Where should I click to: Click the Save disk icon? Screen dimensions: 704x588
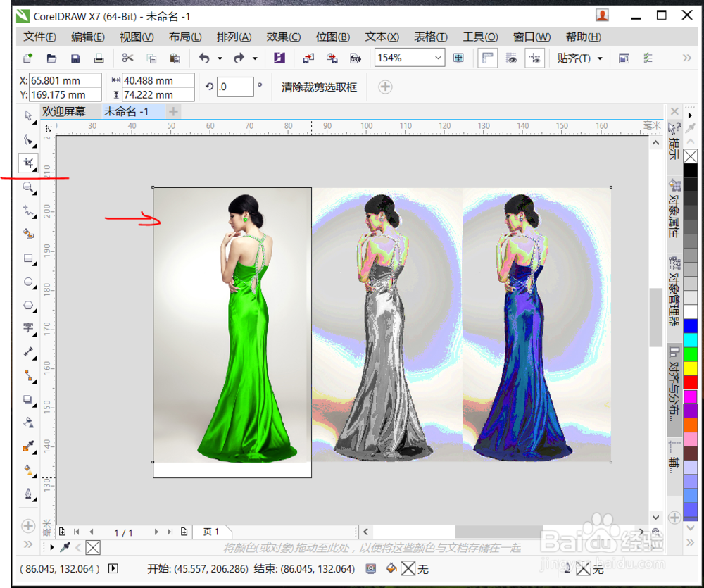pyautogui.click(x=75, y=58)
